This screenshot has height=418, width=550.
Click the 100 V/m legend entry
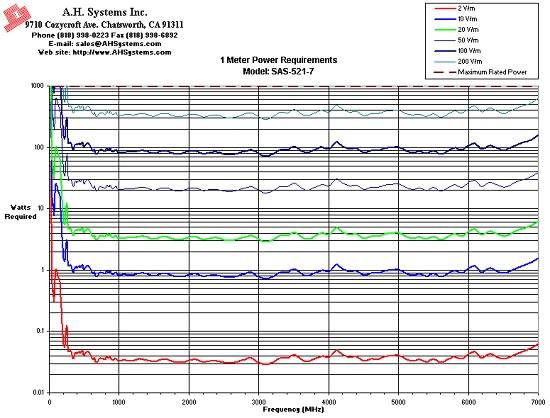458,51
